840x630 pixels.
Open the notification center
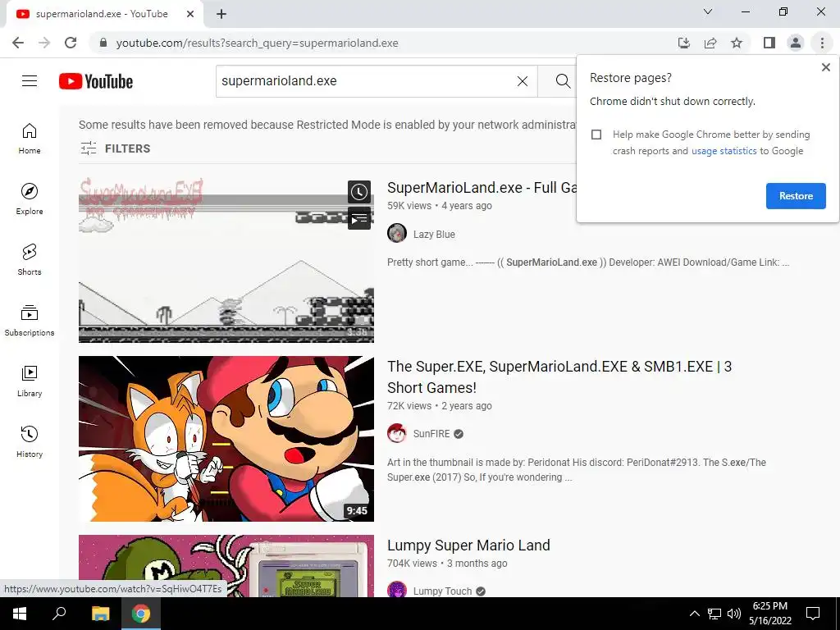(x=813, y=614)
